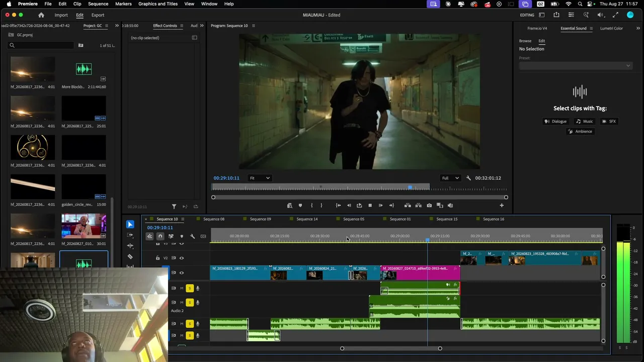The image size is (644, 362).
Task: Open Quick Export share icon
Action: 556,15
